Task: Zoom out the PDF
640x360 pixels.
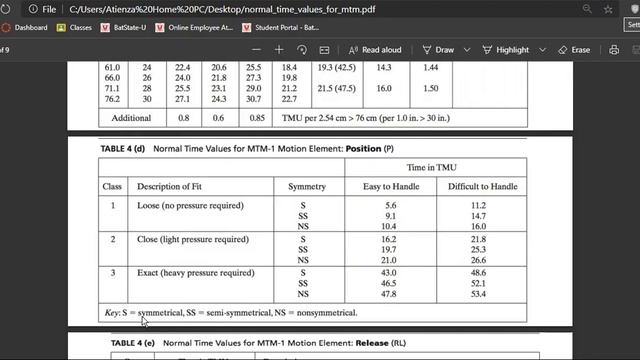Action: click(x=256, y=50)
